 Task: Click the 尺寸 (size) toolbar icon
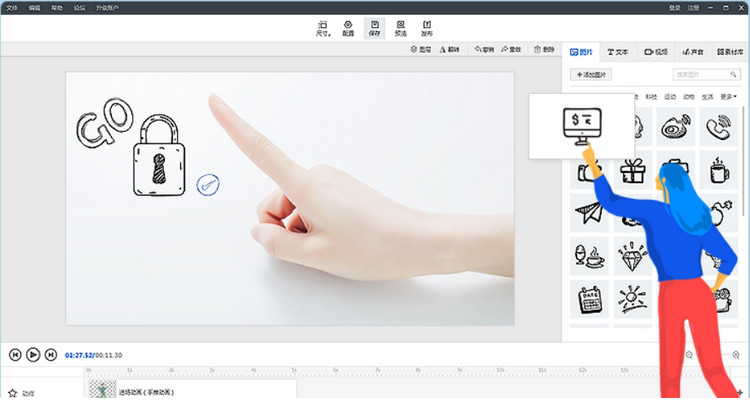tap(322, 27)
